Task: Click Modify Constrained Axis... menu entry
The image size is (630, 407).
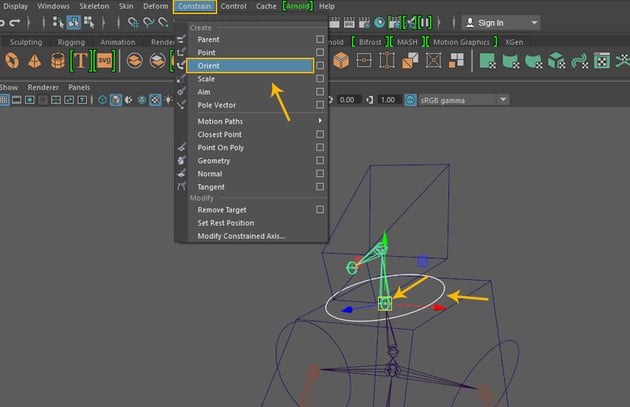Action: 241,236
